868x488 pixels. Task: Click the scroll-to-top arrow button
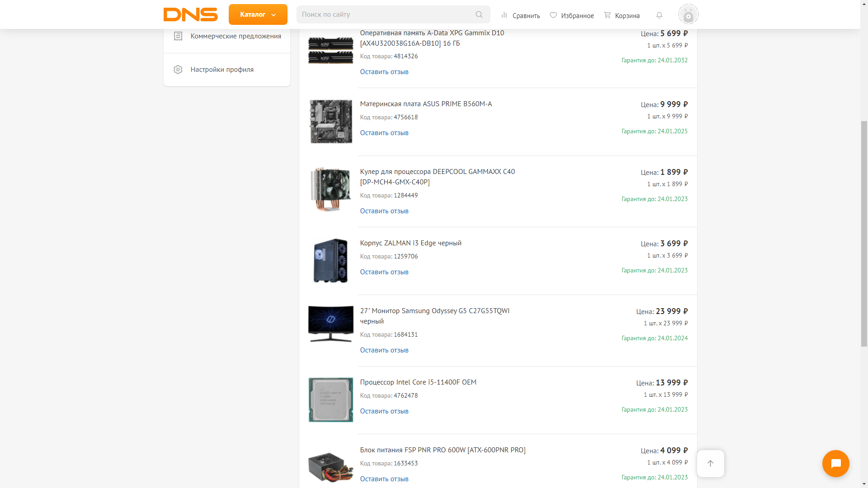[x=710, y=464]
